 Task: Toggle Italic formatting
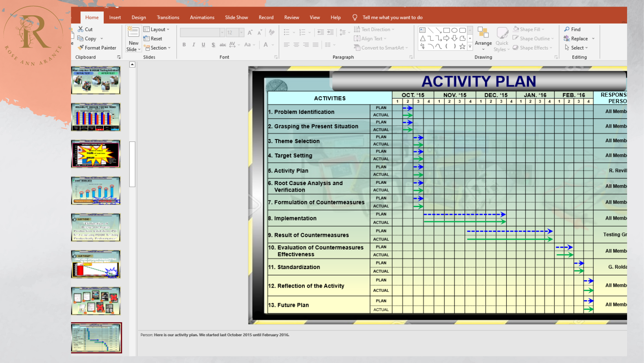point(194,45)
